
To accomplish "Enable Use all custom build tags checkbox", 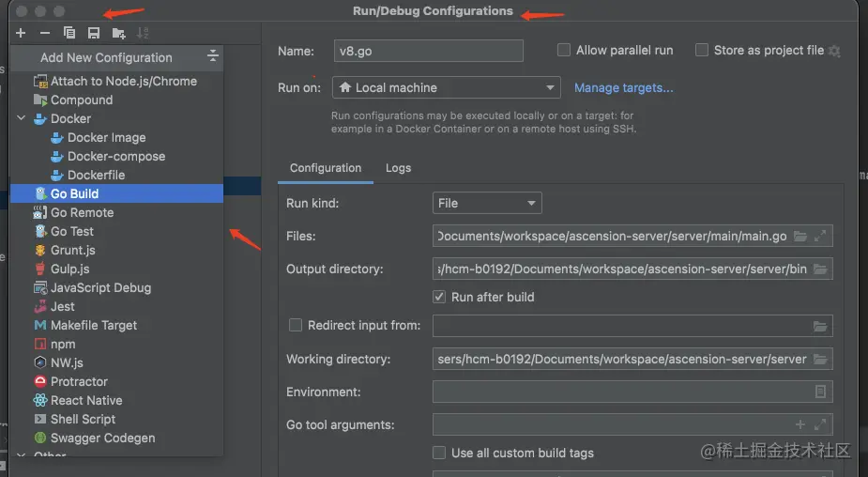I will (439, 453).
